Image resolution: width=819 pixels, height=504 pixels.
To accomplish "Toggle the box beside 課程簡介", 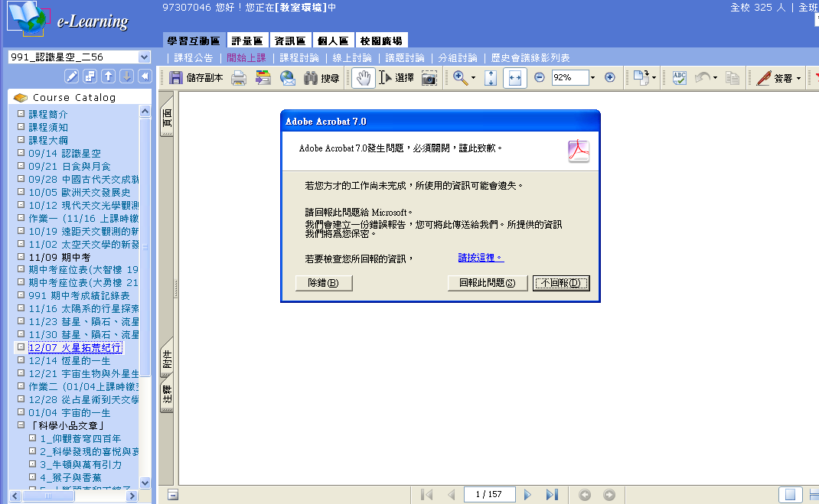I will click(x=21, y=113).
